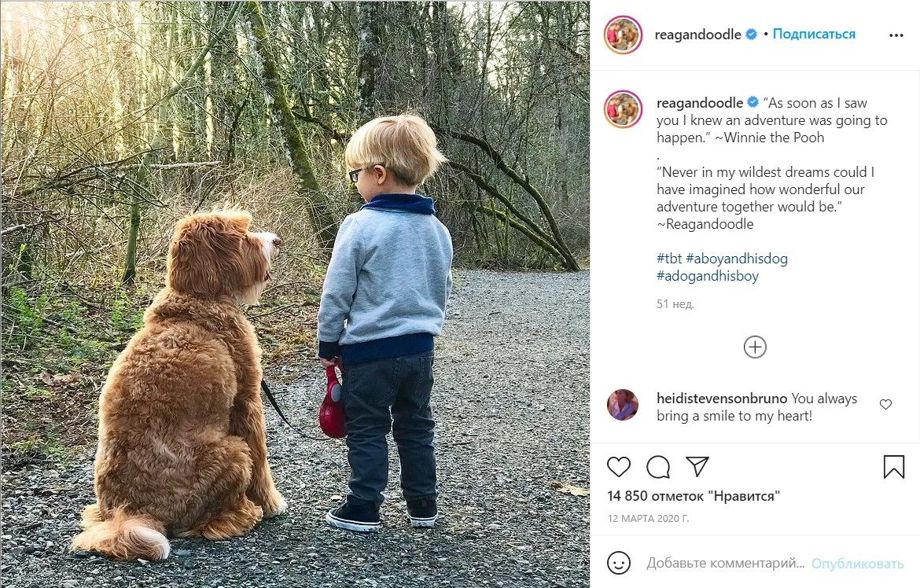Save post using bookmark icon
The height and width of the screenshot is (588, 920).
coord(893,467)
